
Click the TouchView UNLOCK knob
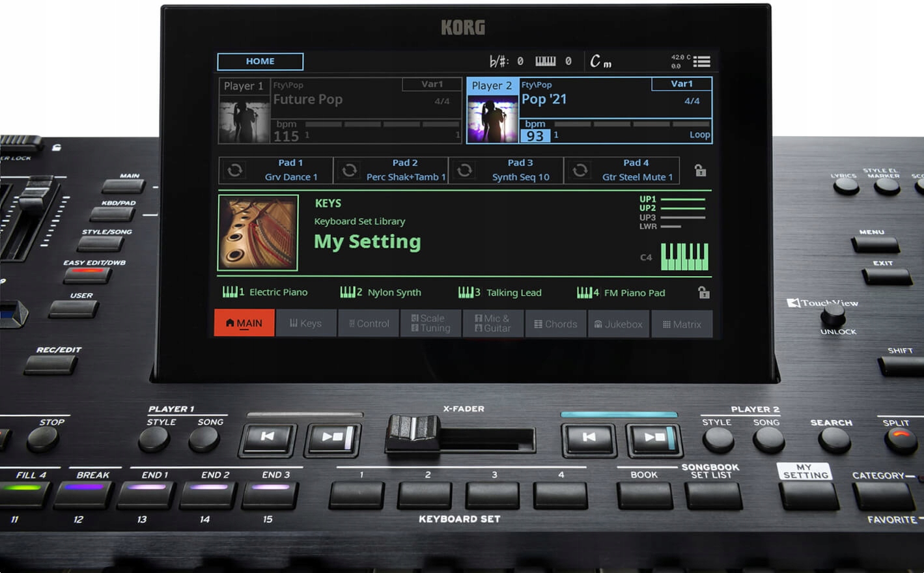coord(832,316)
